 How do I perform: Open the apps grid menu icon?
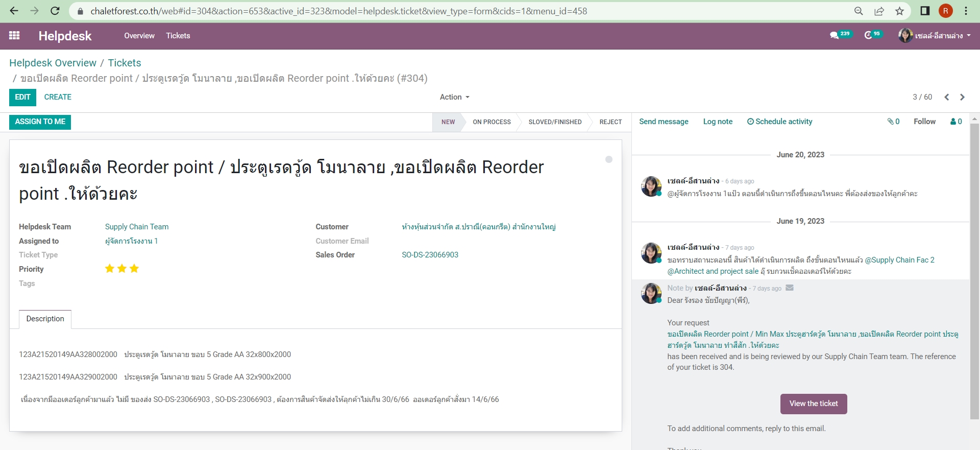pyautogui.click(x=14, y=35)
